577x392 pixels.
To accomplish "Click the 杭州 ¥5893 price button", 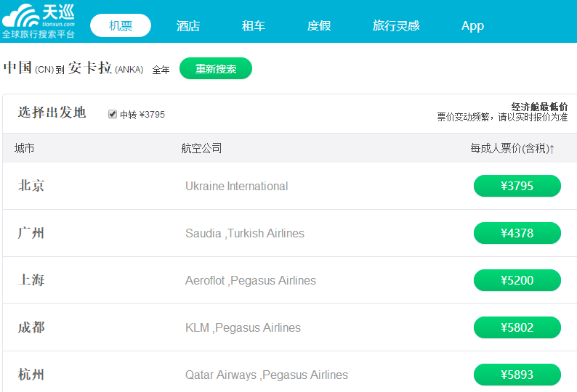I will point(517,375).
